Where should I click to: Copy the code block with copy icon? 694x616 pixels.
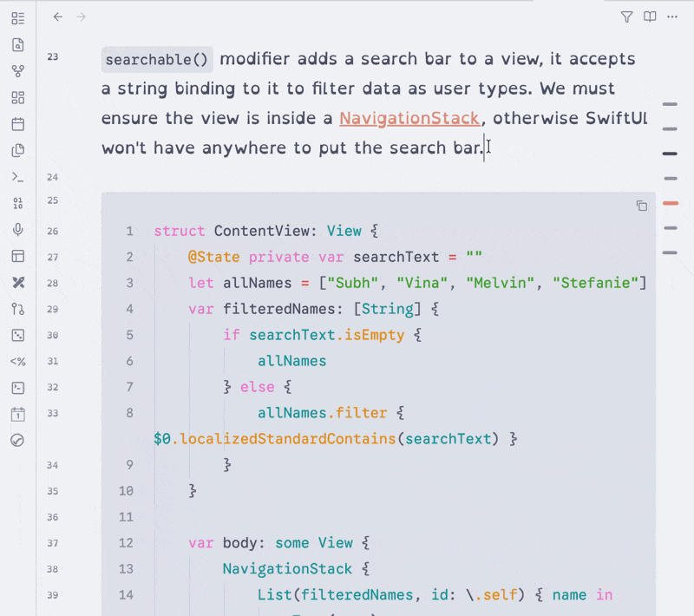(642, 206)
